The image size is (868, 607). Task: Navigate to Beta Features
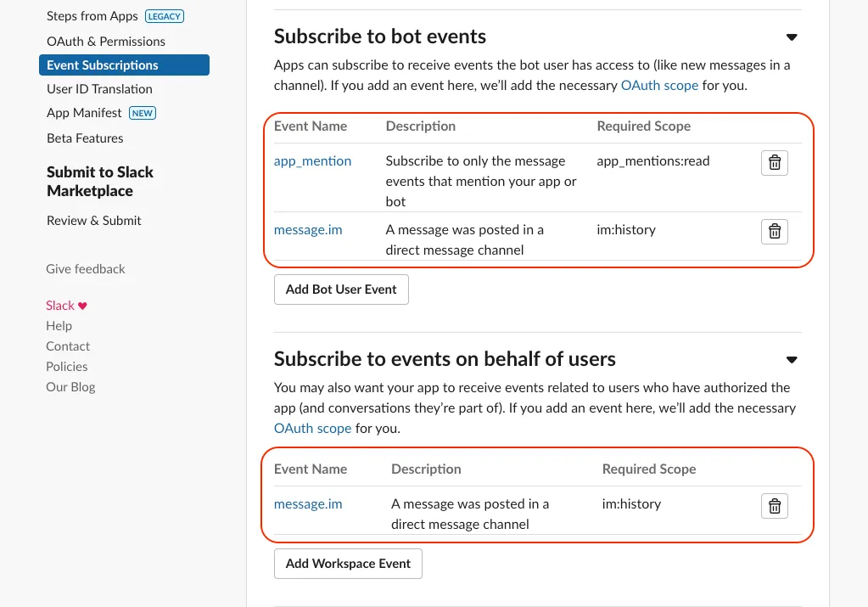point(85,138)
